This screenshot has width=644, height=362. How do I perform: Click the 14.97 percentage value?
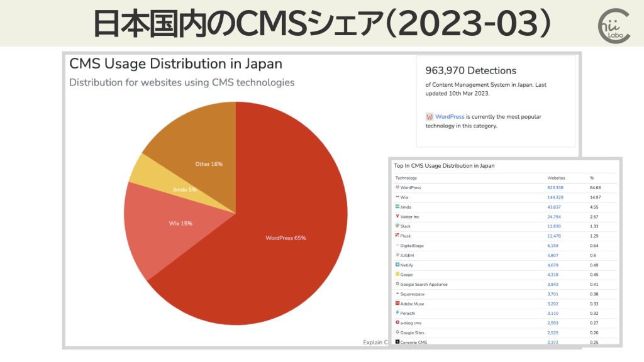coord(595,197)
